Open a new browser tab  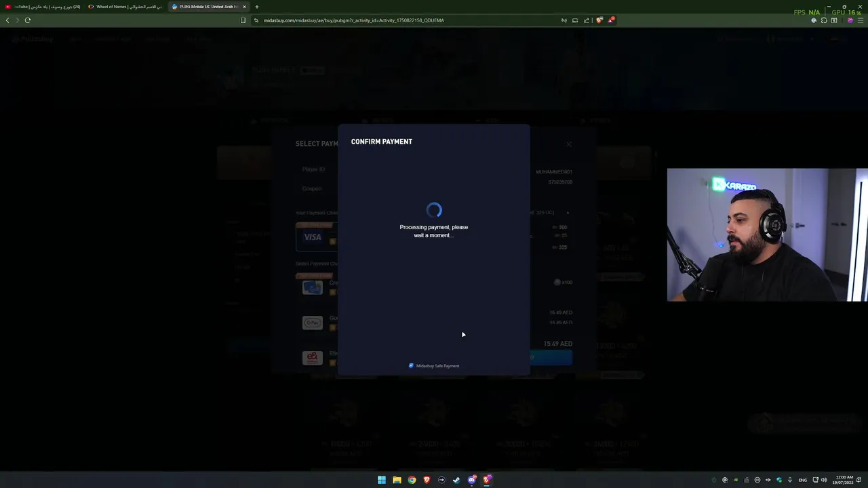click(256, 7)
